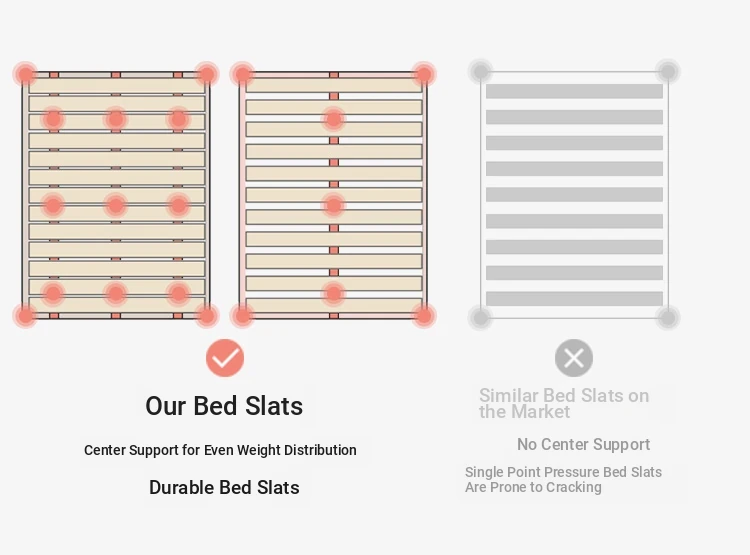
Task: Select the middle single-center-support bed diagram
Action: coord(333,195)
